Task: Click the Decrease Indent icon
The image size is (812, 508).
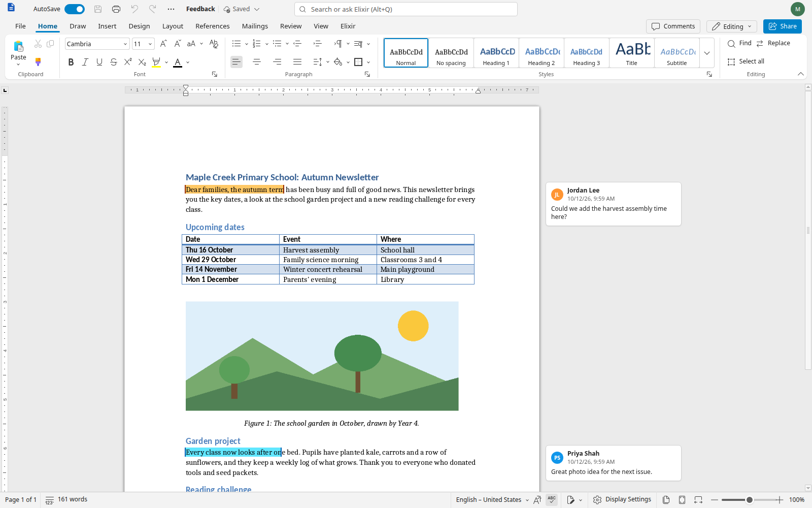Action: click(297, 44)
